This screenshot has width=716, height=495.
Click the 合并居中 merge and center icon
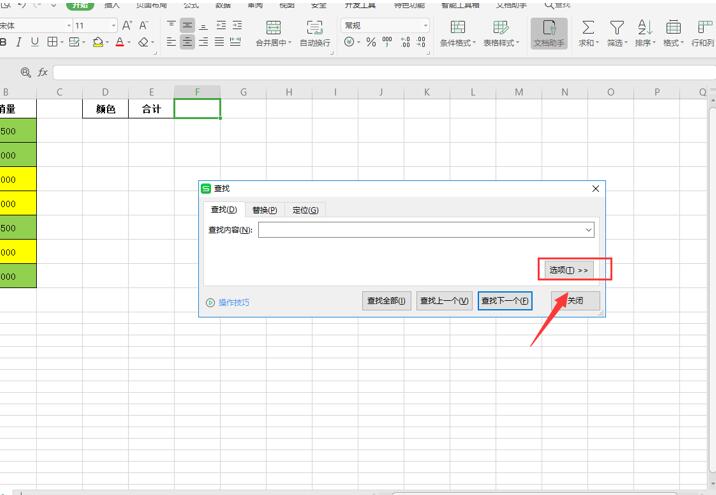pyautogui.click(x=274, y=28)
